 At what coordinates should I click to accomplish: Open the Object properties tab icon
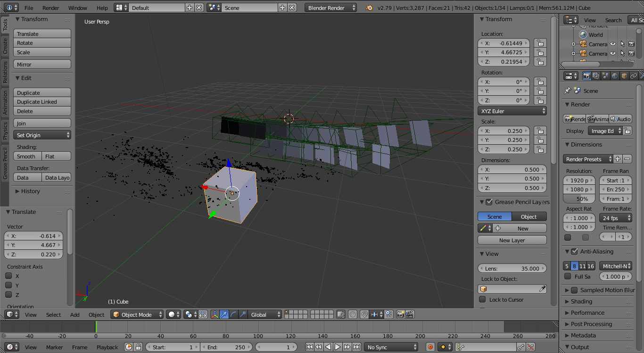(624, 76)
